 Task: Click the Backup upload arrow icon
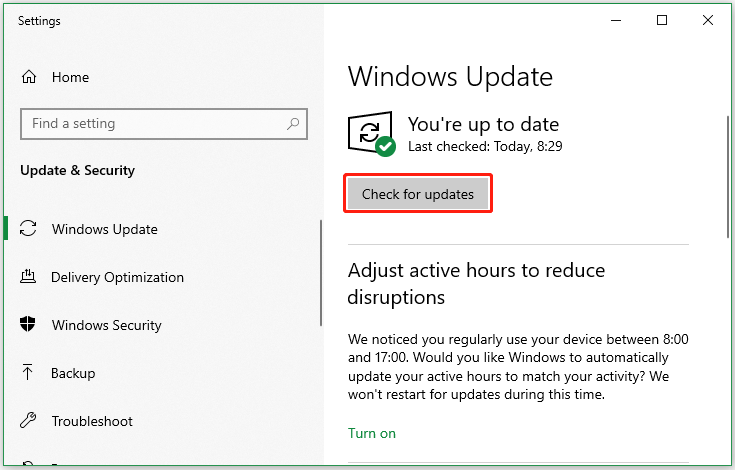point(28,372)
